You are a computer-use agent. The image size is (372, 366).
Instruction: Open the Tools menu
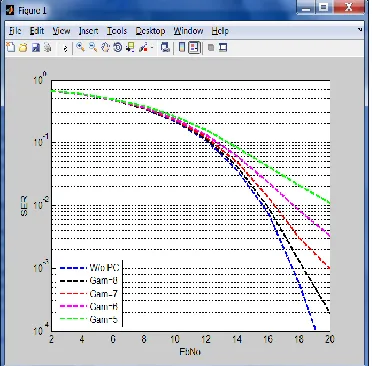[x=117, y=31]
